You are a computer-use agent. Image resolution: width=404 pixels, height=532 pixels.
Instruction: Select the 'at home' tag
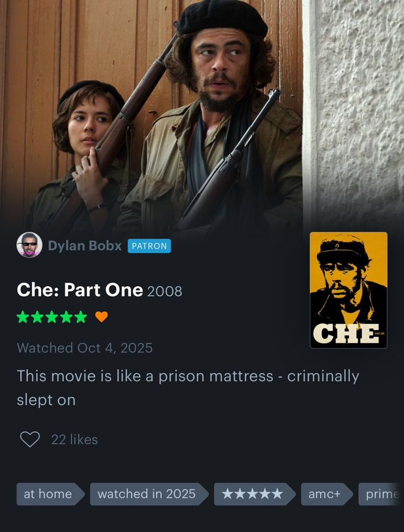coord(50,494)
